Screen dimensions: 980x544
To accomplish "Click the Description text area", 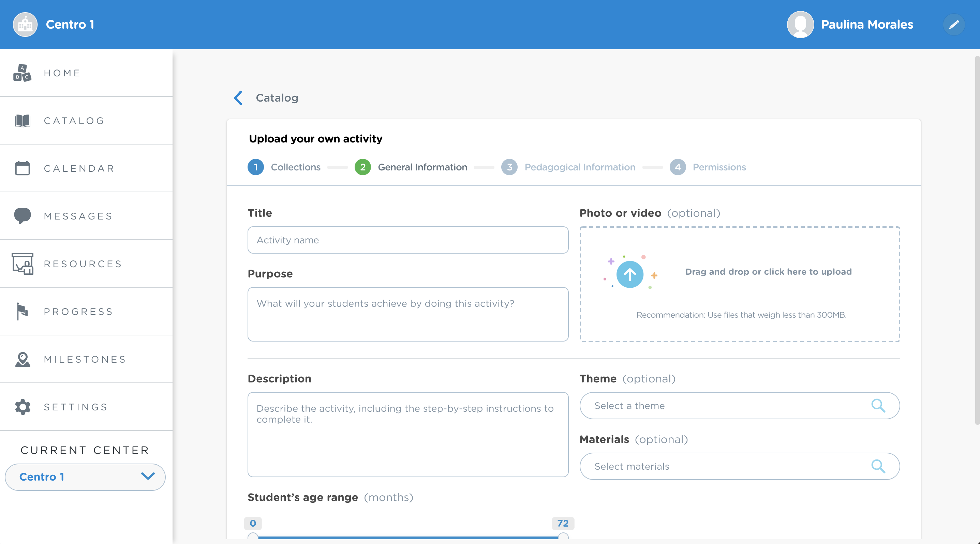I will (x=408, y=435).
